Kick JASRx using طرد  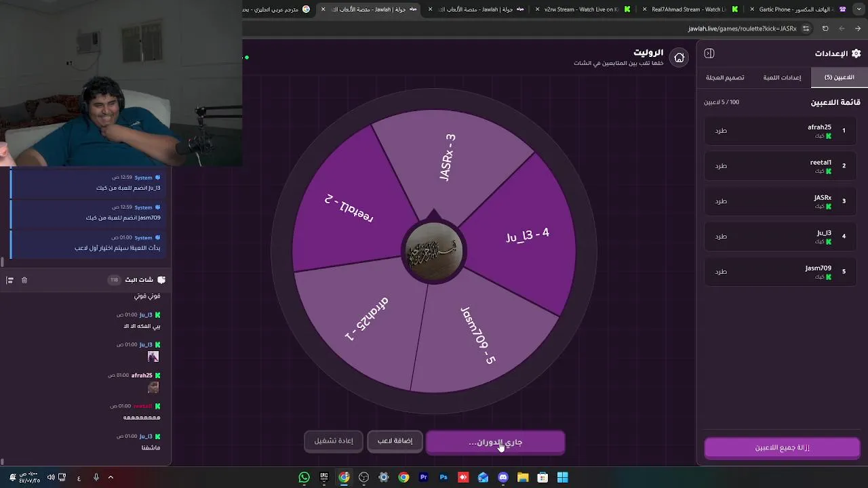click(721, 201)
